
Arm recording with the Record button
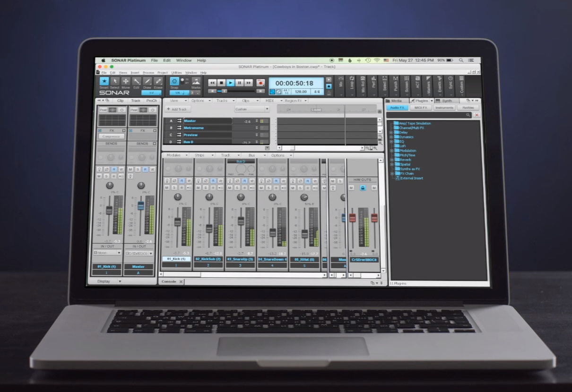(260, 83)
